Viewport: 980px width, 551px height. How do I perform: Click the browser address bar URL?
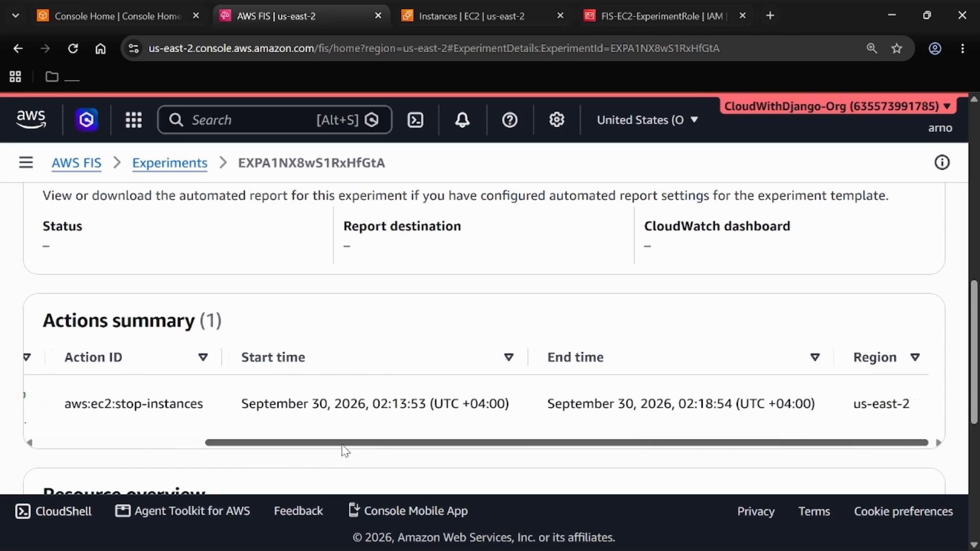tap(434, 48)
